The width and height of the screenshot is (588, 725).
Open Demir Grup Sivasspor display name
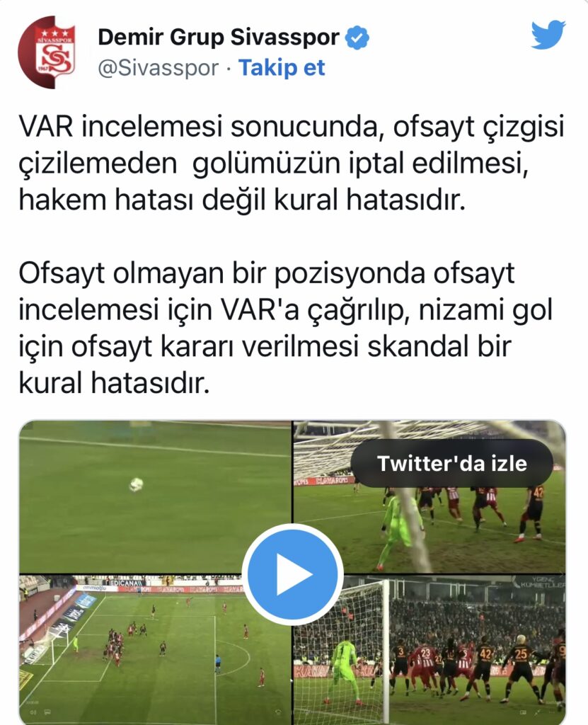coord(219,38)
